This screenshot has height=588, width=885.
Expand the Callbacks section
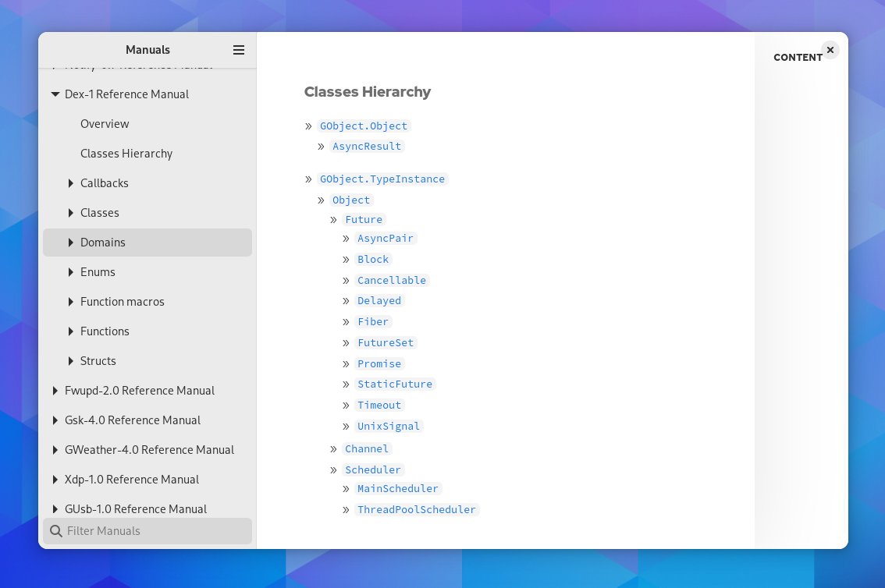(x=70, y=183)
